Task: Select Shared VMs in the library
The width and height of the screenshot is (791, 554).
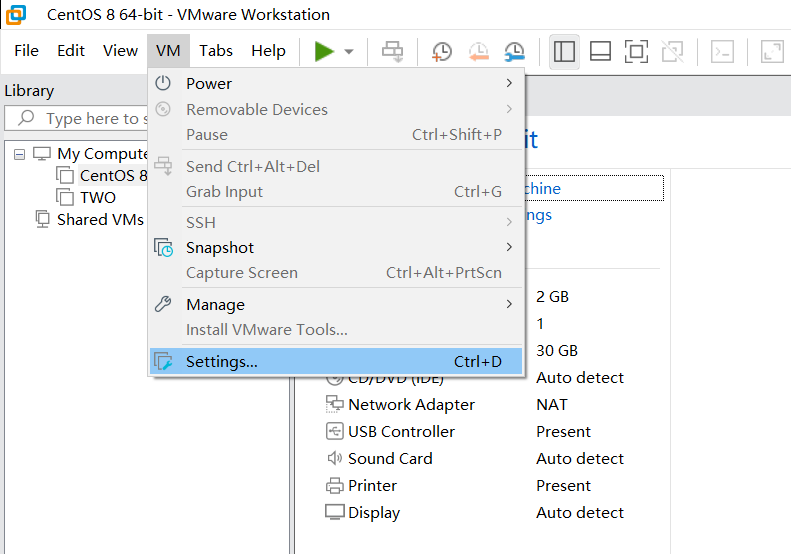Action: [99, 219]
